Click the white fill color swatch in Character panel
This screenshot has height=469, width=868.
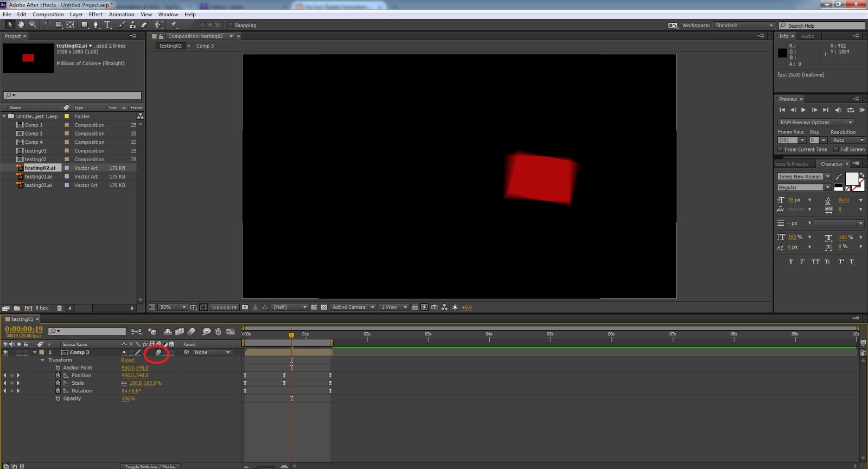[852, 179]
